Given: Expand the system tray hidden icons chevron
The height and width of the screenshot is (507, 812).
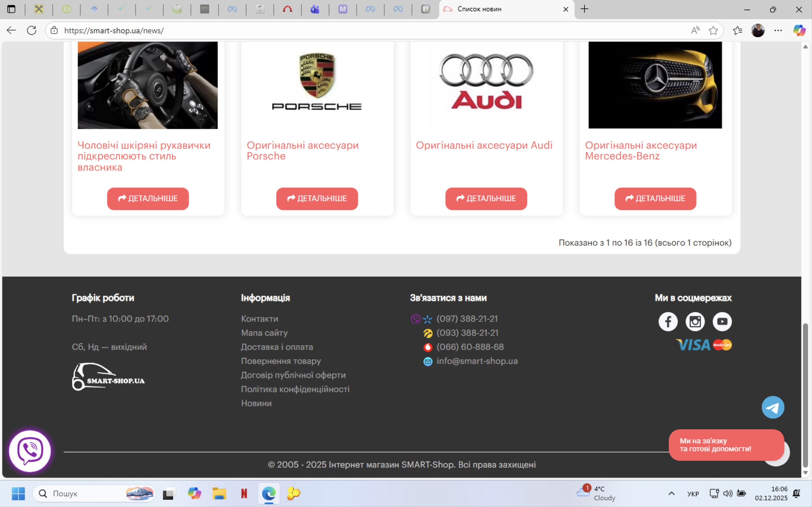Looking at the screenshot, I should tap(671, 493).
